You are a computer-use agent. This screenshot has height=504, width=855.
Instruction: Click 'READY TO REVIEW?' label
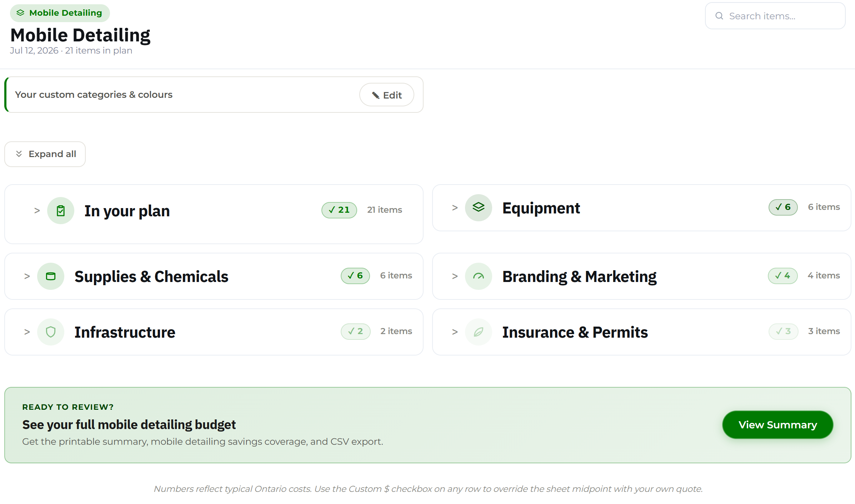coord(68,407)
